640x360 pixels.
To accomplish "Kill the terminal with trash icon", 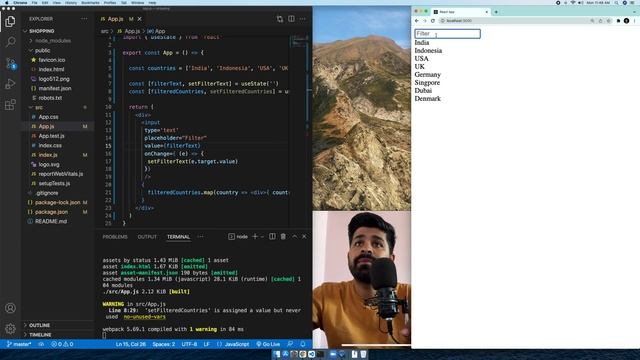I will click(283, 236).
